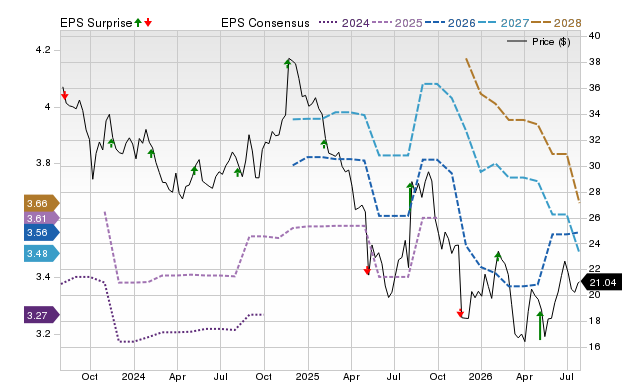Click the EPS Consensus legend label
640x382 pixels.
265,23
